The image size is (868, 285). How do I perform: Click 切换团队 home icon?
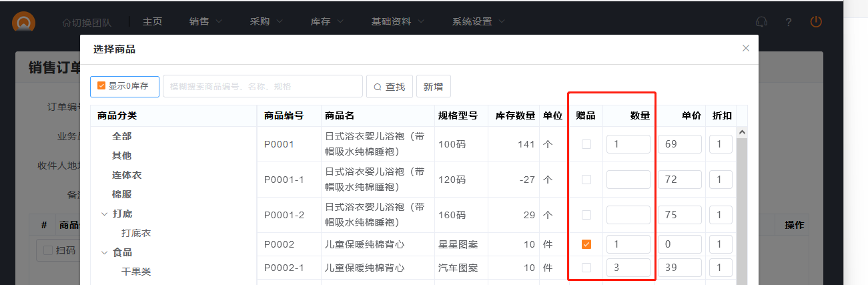point(67,22)
